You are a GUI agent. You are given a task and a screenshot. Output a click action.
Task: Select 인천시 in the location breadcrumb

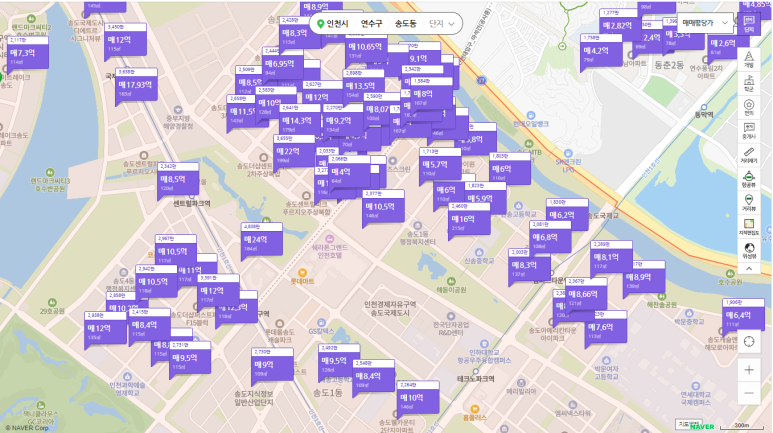[x=338, y=24]
